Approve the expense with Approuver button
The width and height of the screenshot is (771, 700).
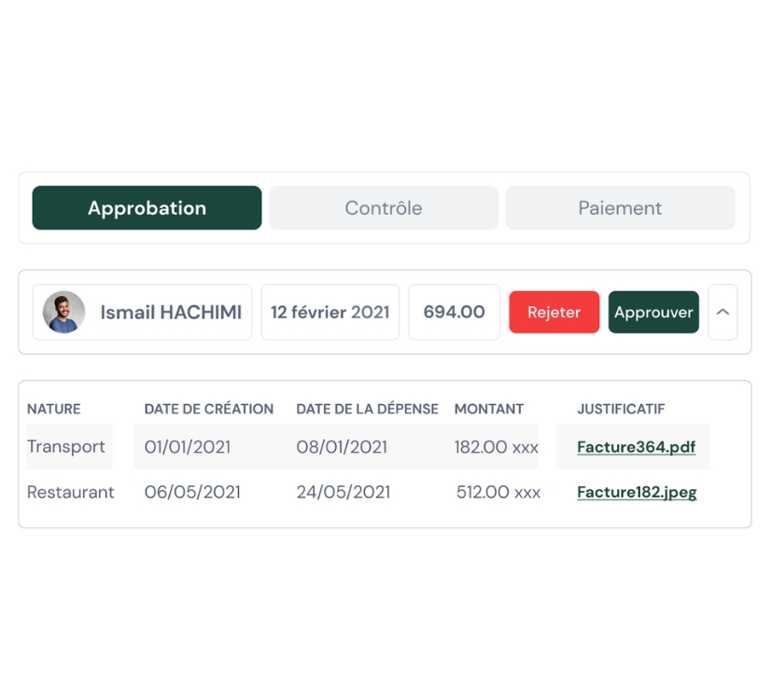(x=653, y=312)
